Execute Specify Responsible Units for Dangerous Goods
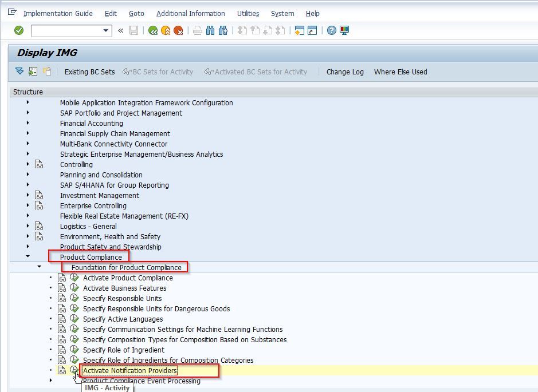 click(x=74, y=308)
